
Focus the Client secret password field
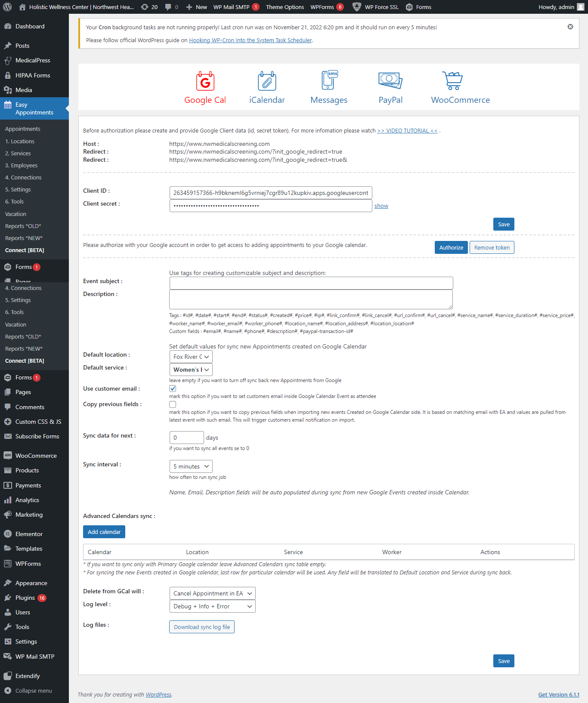[x=271, y=206]
